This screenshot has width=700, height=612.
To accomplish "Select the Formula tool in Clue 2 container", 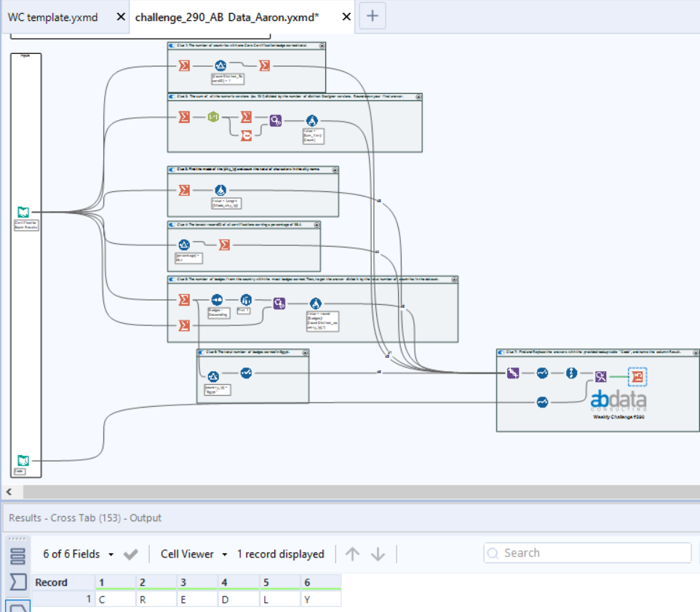I will click(x=312, y=121).
